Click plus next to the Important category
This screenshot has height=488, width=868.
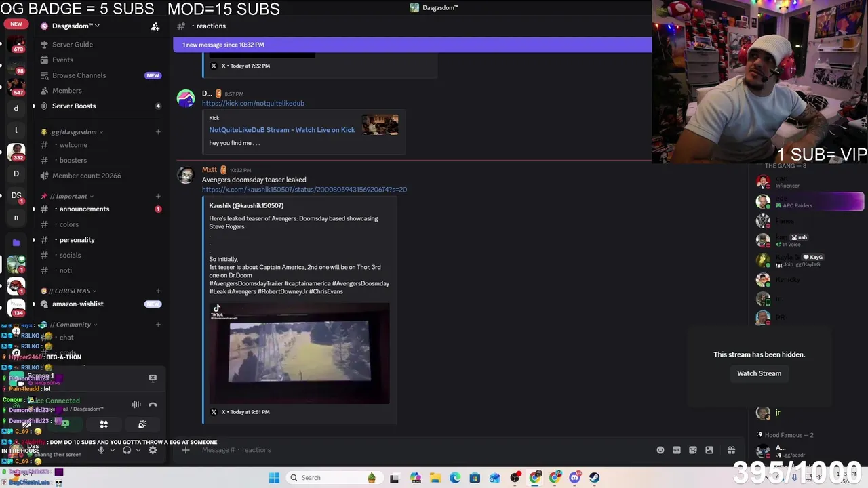pos(158,197)
